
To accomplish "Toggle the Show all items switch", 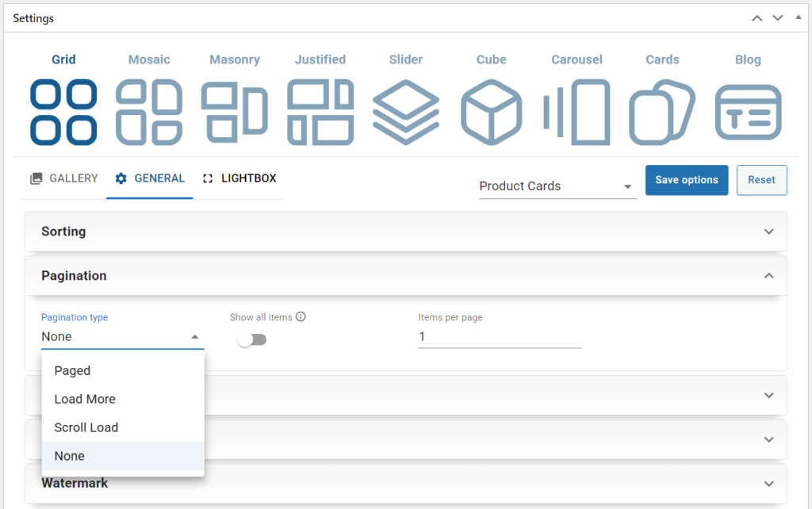I will (252, 340).
